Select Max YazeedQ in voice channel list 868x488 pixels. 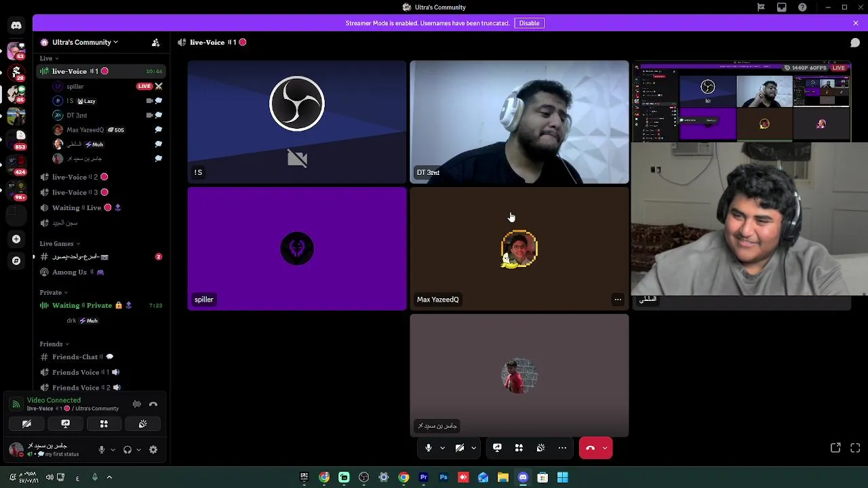(x=107, y=129)
